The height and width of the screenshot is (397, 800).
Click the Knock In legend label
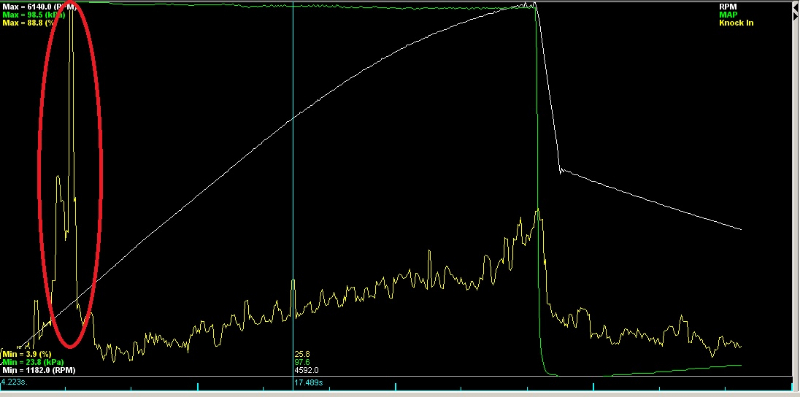[x=736, y=22]
